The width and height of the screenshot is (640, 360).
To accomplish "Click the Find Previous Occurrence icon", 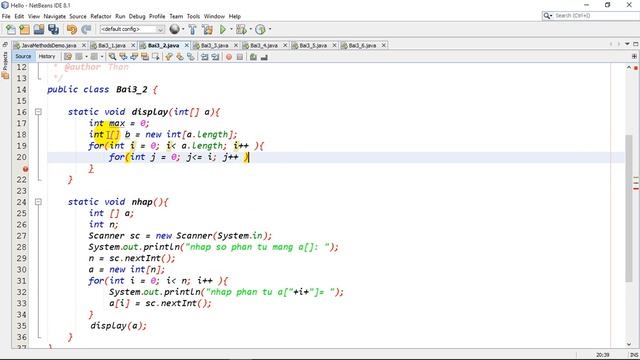I will [123, 57].
